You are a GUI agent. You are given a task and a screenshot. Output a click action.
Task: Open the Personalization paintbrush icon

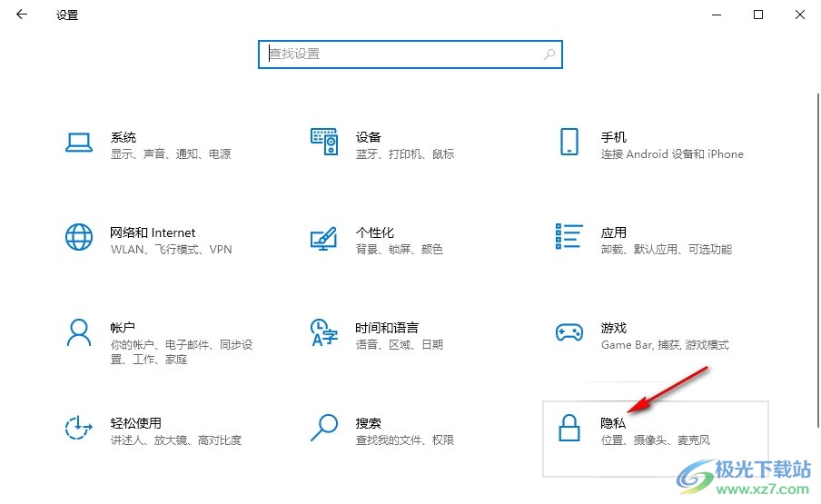point(324,238)
